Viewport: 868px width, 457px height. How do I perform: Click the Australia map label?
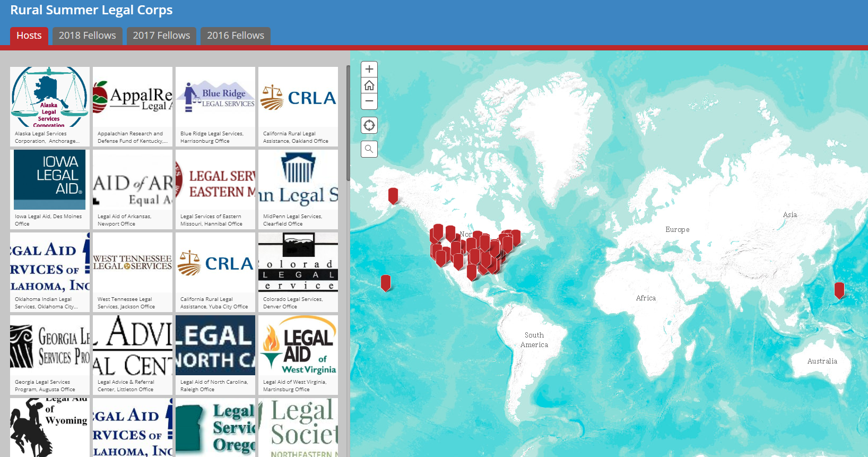(822, 361)
